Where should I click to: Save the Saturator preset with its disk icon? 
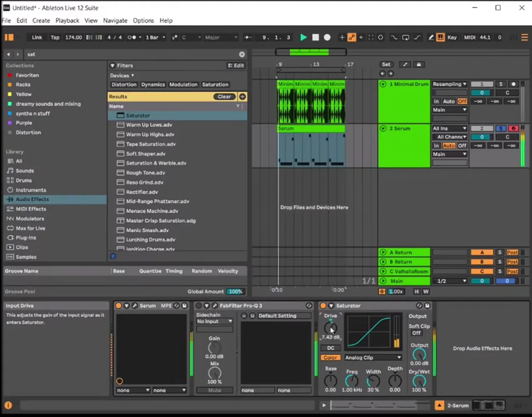(427, 306)
